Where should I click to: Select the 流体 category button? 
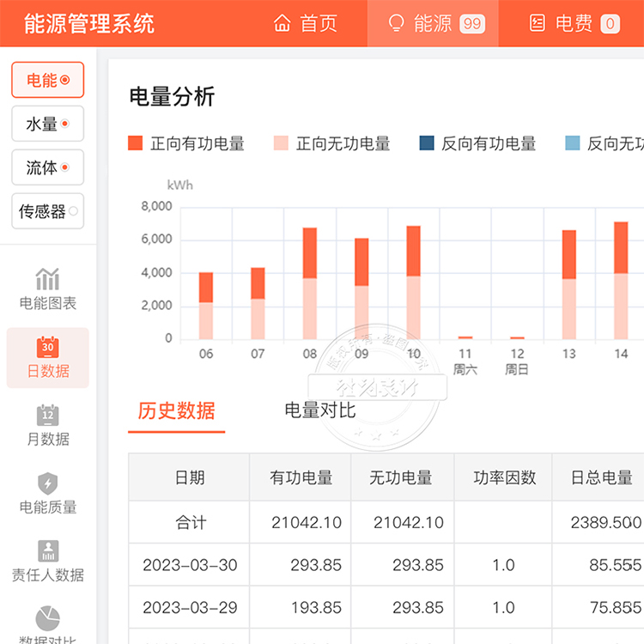47,167
